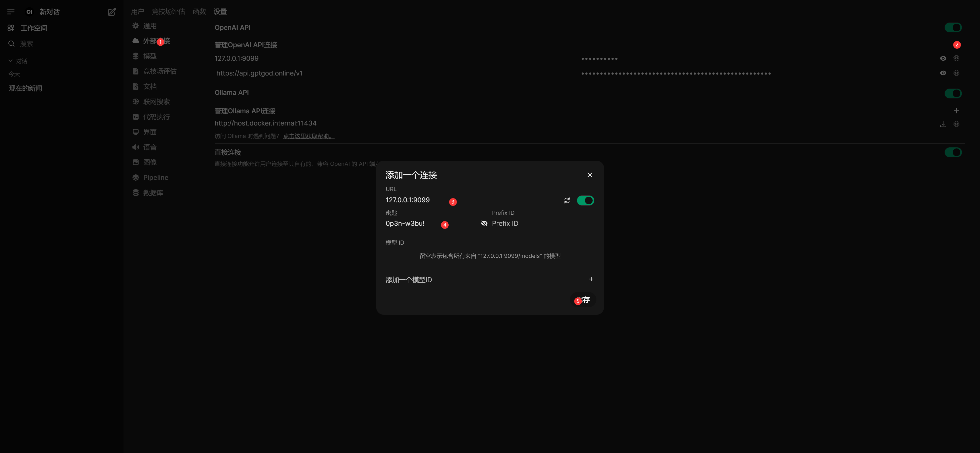Show key for 127.0.0.1:9099 with eye icon
980x453 pixels.
943,58
